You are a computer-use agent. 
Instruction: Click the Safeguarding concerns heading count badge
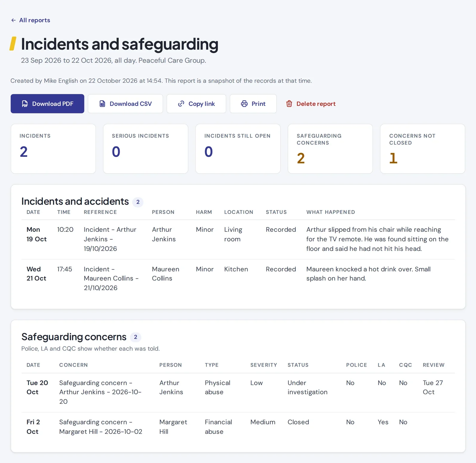136,337
